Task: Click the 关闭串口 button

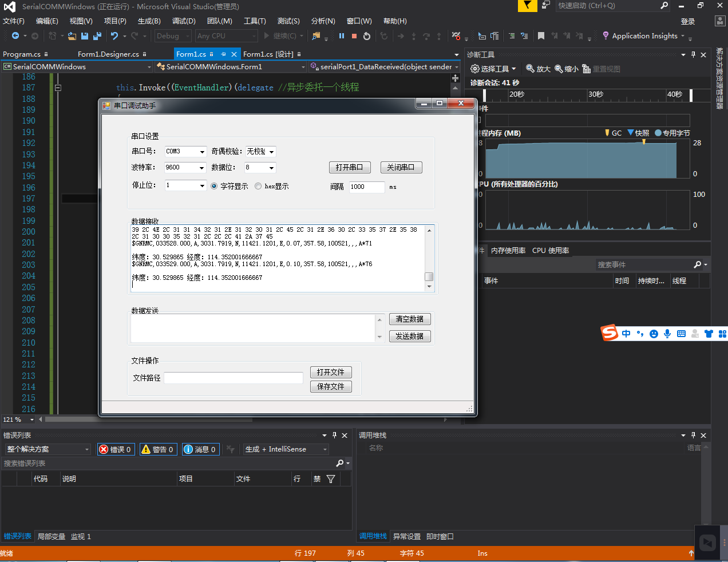Action: click(401, 167)
